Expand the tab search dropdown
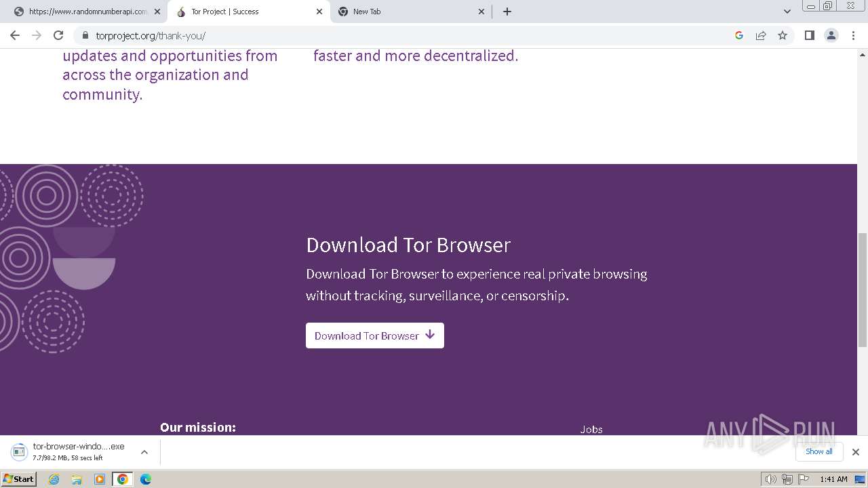 (x=787, y=12)
